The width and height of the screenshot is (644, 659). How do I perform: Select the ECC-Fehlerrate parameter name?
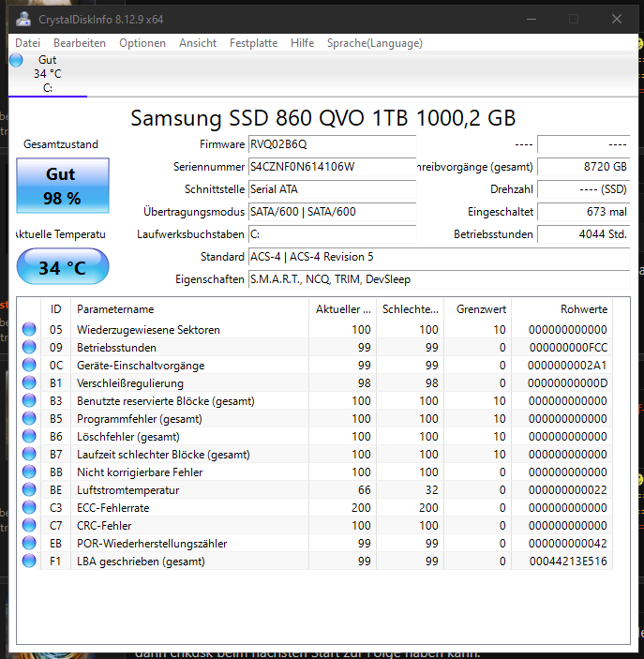(113, 508)
